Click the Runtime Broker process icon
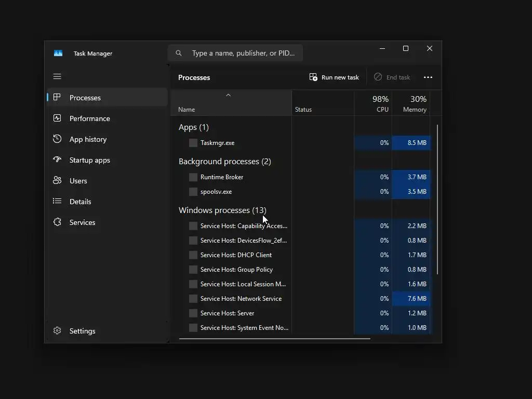Screen dimensions: 532x399 193,177
